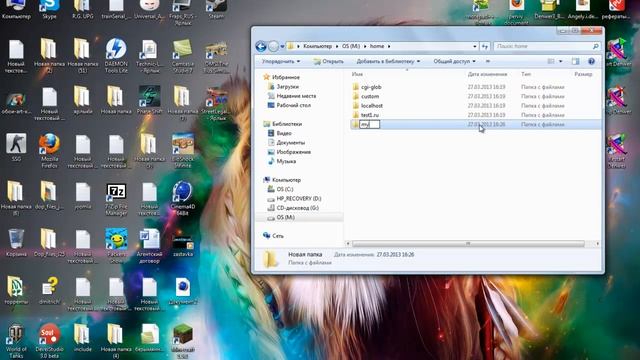Click the blue help question mark icon
This screenshot has width=640, height=360.
(x=591, y=61)
